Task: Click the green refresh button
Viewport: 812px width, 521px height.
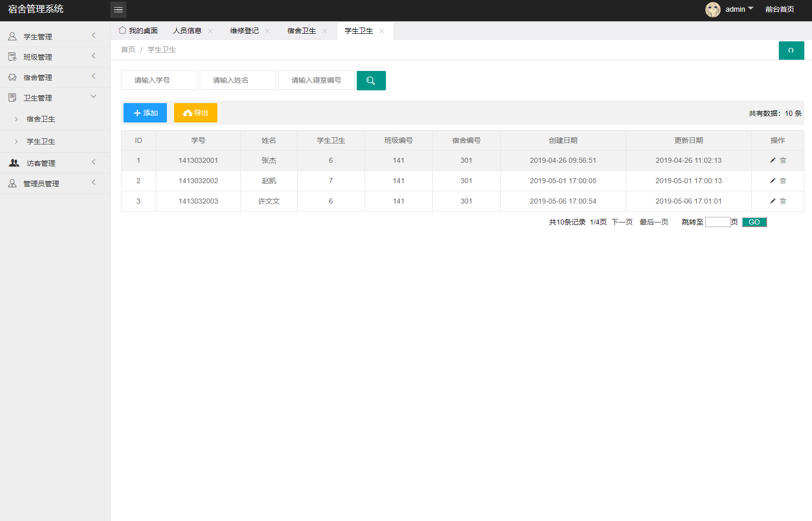Action: [791, 51]
